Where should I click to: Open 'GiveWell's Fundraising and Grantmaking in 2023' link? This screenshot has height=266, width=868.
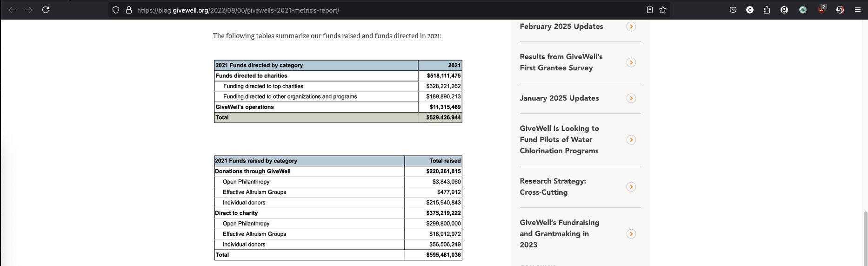point(559,233)
